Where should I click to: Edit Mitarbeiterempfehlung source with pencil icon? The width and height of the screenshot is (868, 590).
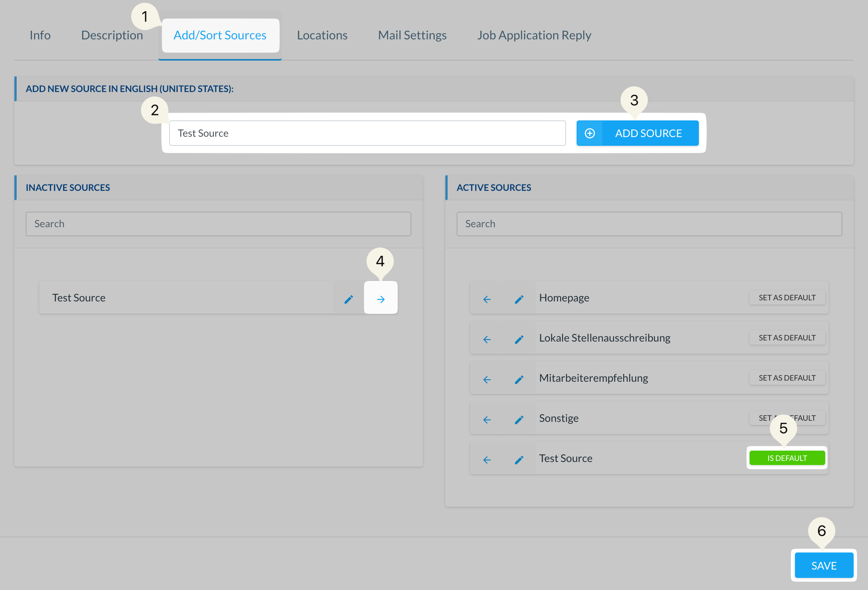519,379
